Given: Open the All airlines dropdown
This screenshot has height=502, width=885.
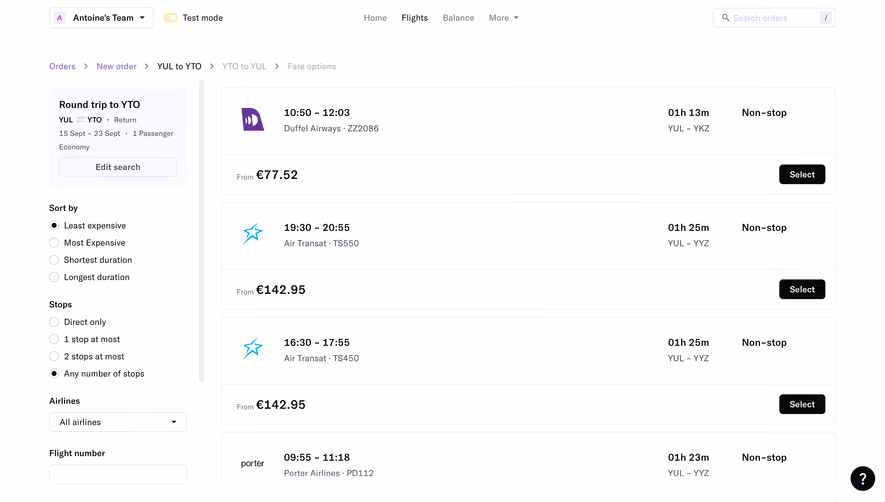Looking at the screenshot, I should click(x=118, y=422).
